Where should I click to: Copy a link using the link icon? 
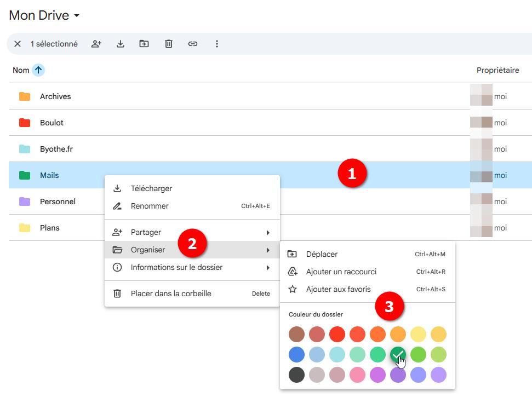click(x=192, y=43)
